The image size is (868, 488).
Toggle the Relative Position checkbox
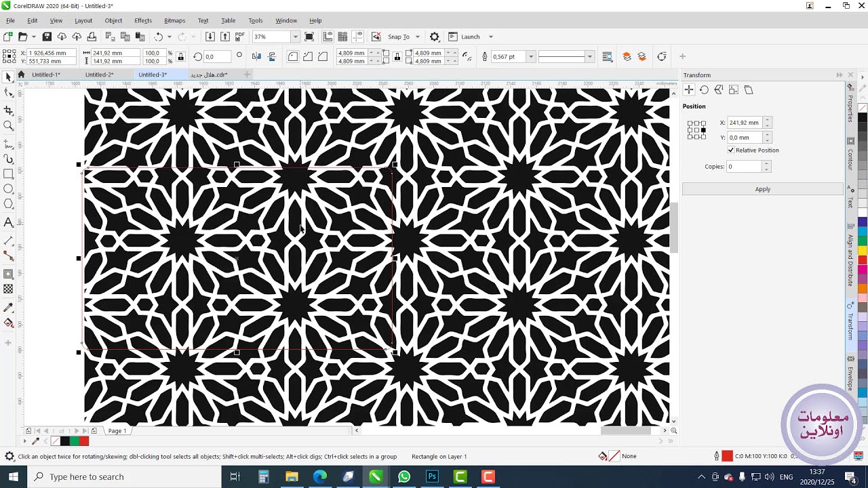(x=731, y=150)
